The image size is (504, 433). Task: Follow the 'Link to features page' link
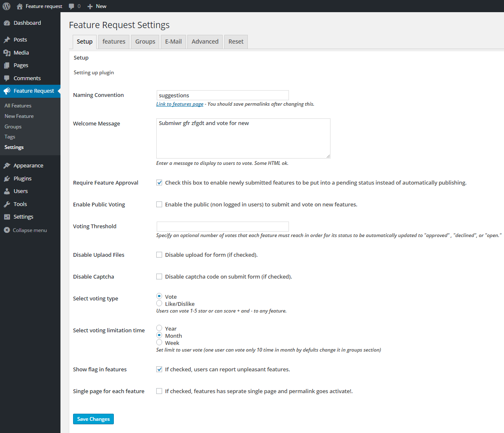[180, 104]
